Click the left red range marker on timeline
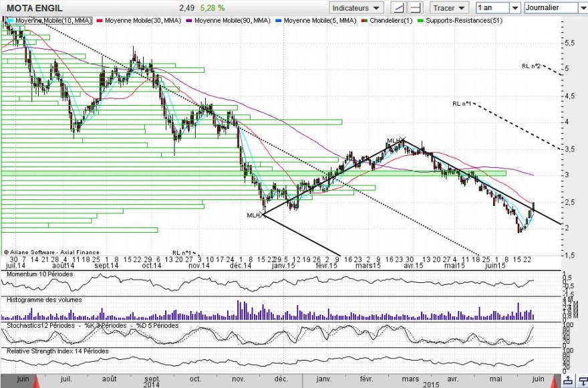588x388 pixels. coord(37,382)
